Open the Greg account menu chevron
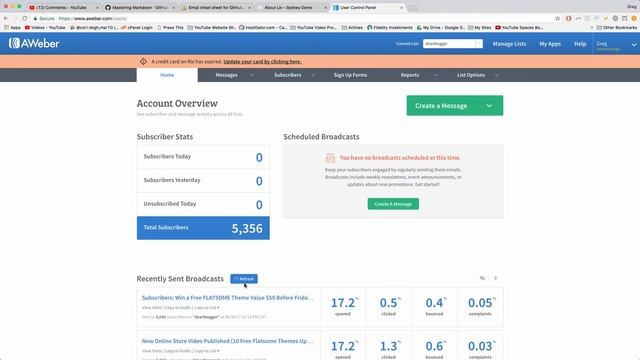 coord(634,44)
